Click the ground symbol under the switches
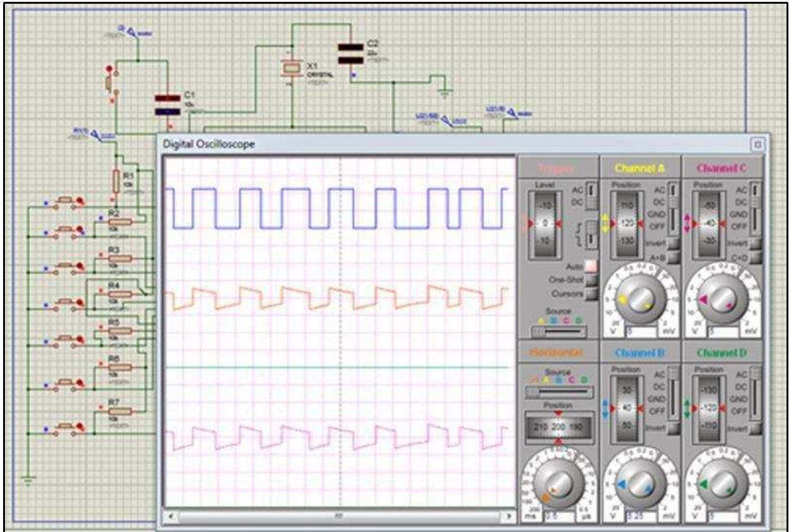Viewport: 789px width, 532px height. tap(29, 480)
